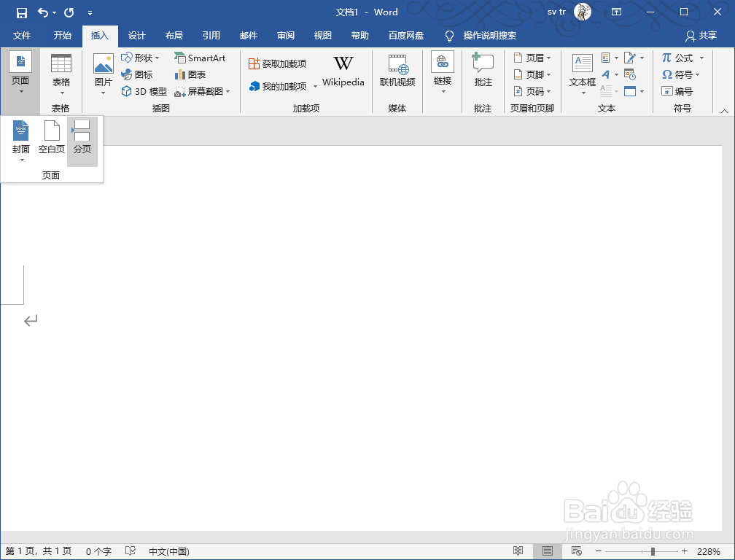Undo the last action
This screenshot has width=735, height=560.
coord(43,12)
